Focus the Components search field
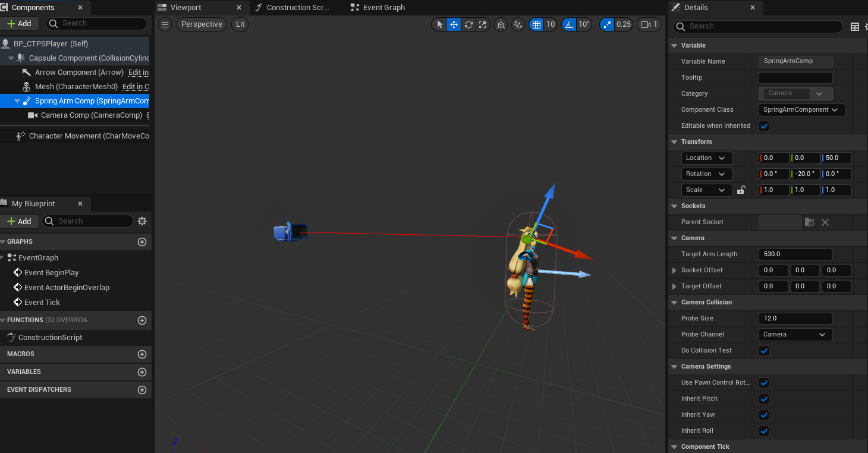This screenshot has height=453, width=868. (x=96, y=23)
